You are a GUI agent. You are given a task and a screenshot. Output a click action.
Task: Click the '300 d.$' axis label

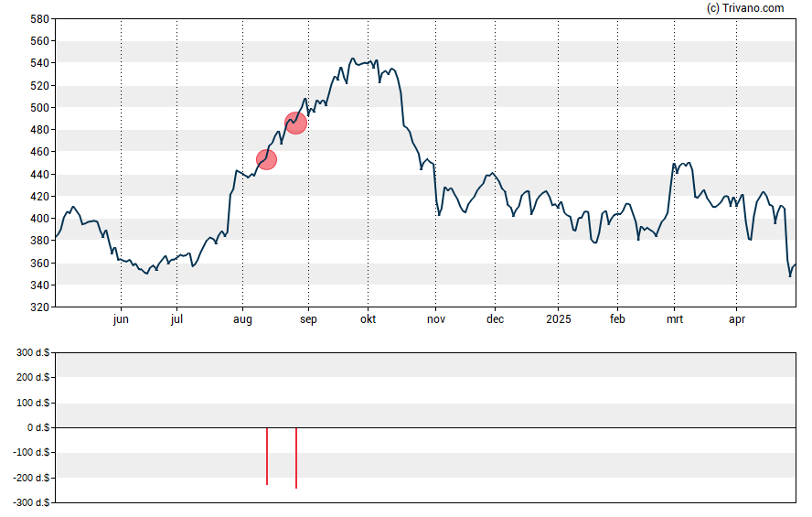click(33, 353)
